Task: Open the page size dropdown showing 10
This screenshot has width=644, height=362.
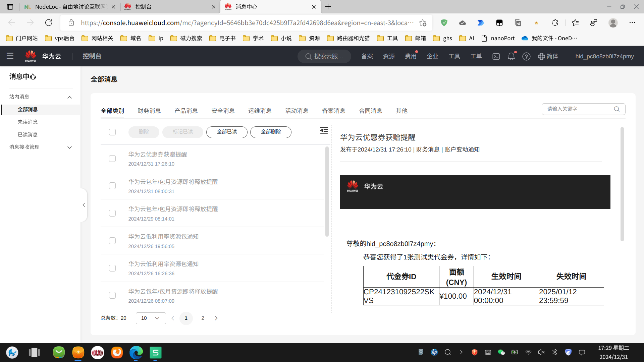Action: [x=151, y=318]
